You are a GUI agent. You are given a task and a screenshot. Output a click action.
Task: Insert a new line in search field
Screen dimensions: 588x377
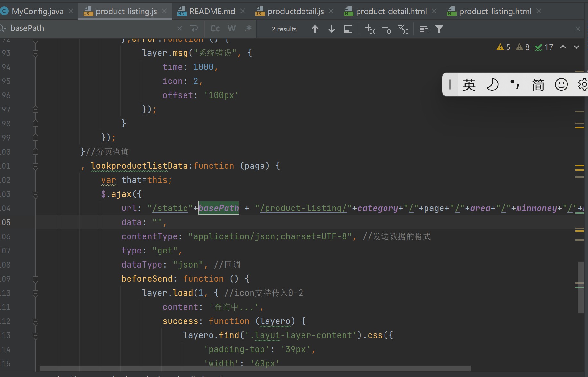[x=194, y=29]
